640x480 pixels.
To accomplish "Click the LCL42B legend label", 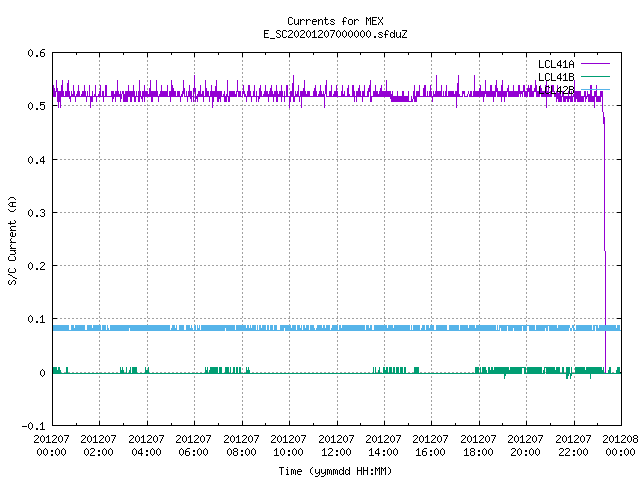I will pos(556,90).
